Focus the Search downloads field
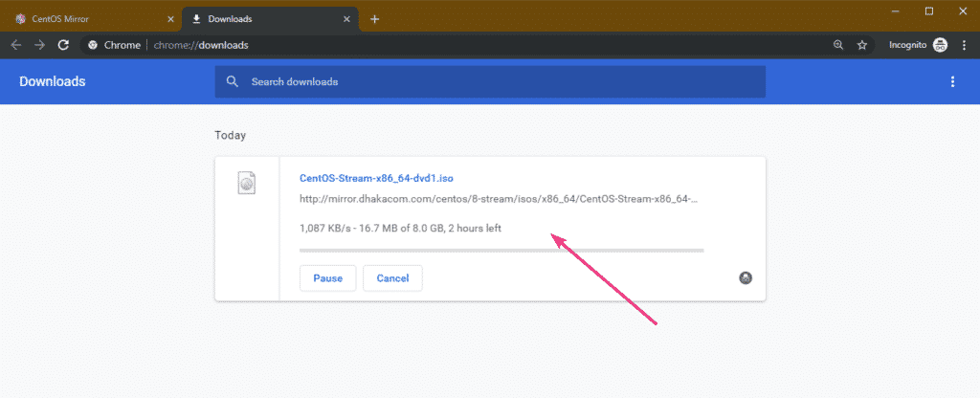The image size is (980, 398). [x=498, y=82]
